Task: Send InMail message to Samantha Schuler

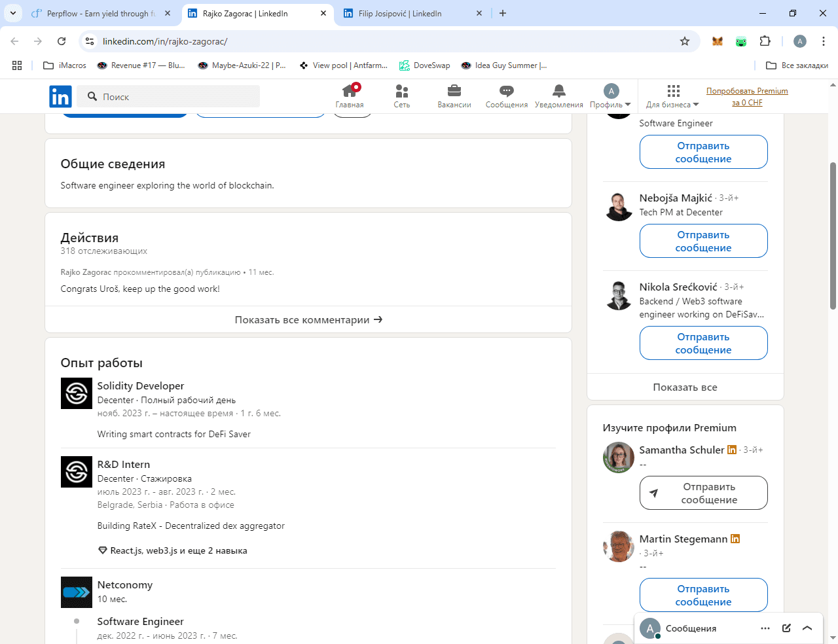Action: click(x=704, y=493)
